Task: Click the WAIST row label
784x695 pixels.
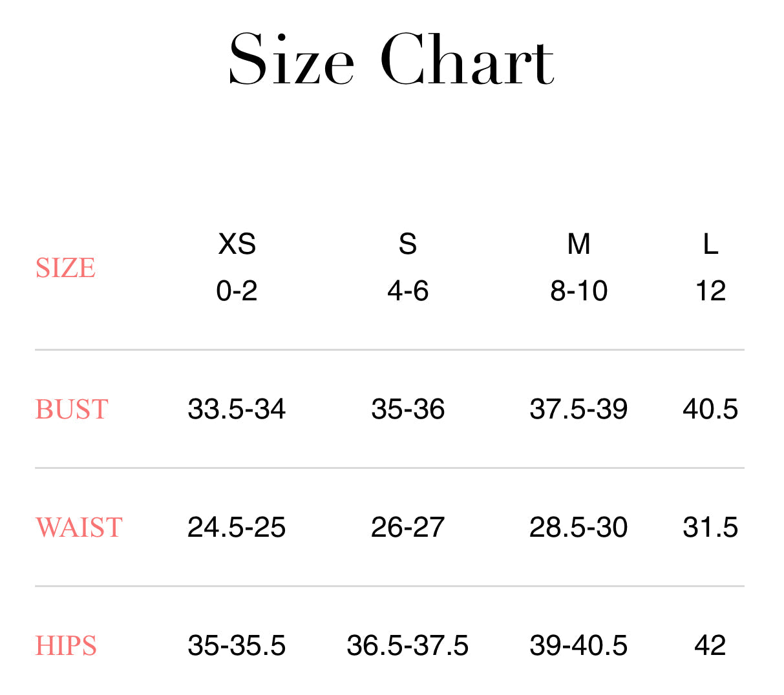Action: [x=78, y=528]
